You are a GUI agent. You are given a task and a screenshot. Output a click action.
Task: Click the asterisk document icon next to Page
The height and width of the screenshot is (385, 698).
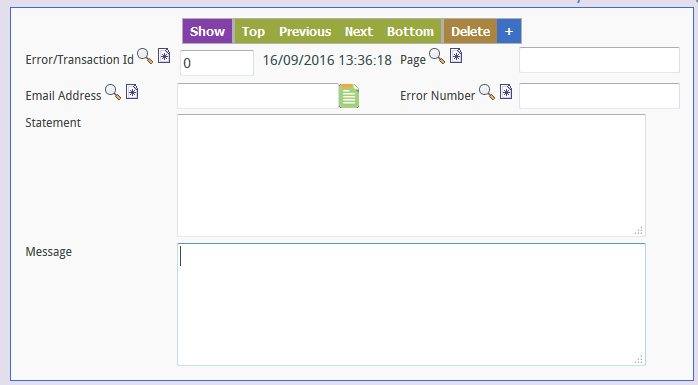click(456, 56)
